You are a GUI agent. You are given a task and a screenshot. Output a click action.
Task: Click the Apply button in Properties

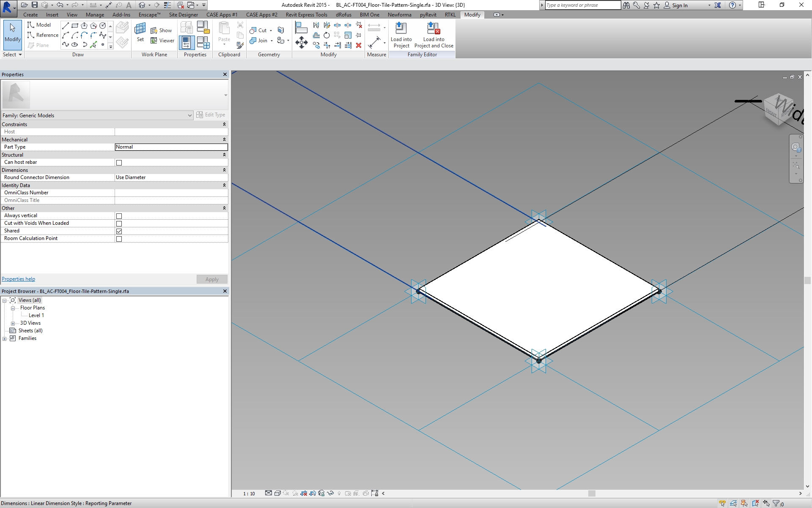coord(212,279)
